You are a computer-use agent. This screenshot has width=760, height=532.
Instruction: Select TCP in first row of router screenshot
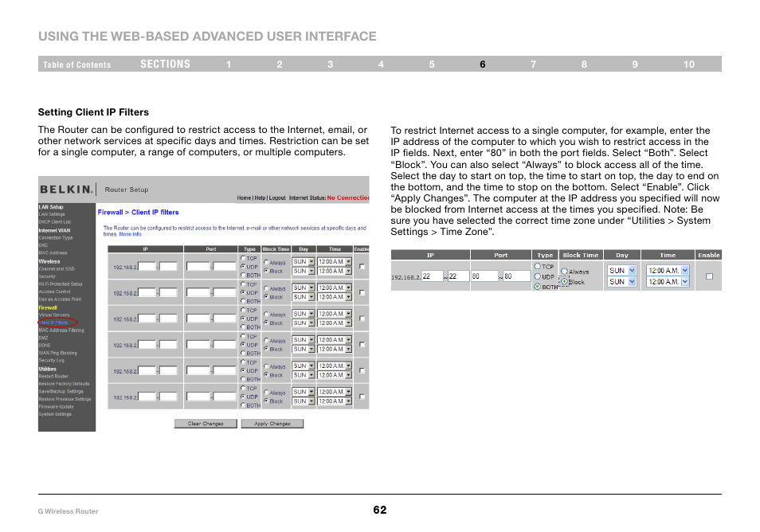pyautogui.click(x=243, y=258)
